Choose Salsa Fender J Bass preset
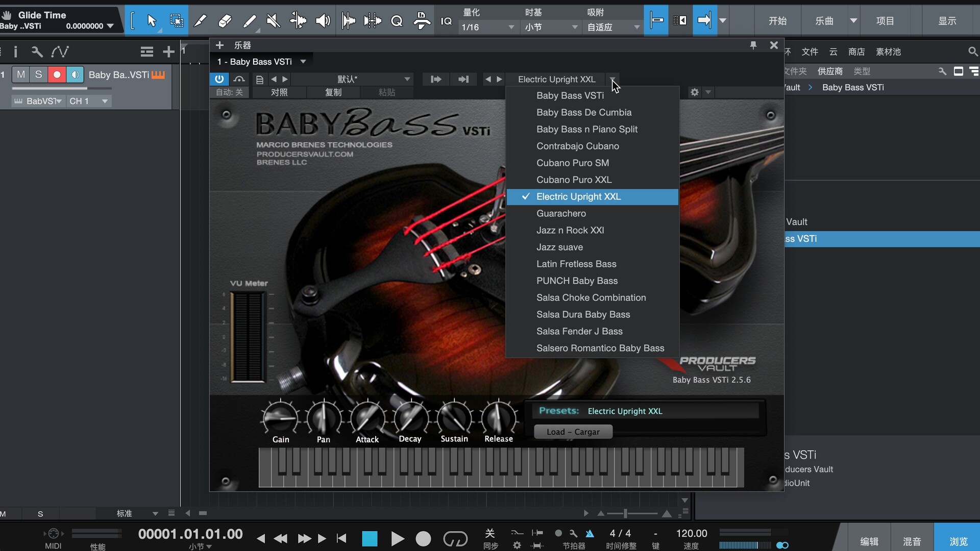The image size is (980, 551). coord(579,331)
